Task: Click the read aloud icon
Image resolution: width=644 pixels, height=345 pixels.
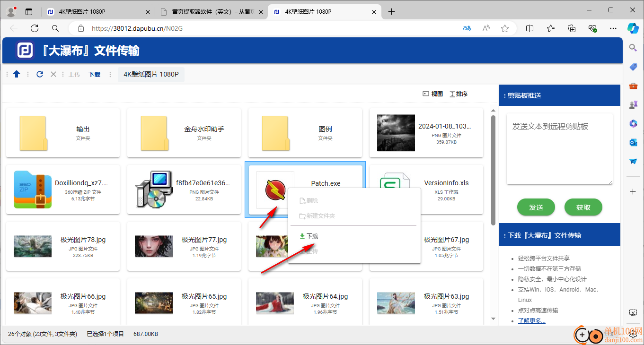Action: (486, 28)
